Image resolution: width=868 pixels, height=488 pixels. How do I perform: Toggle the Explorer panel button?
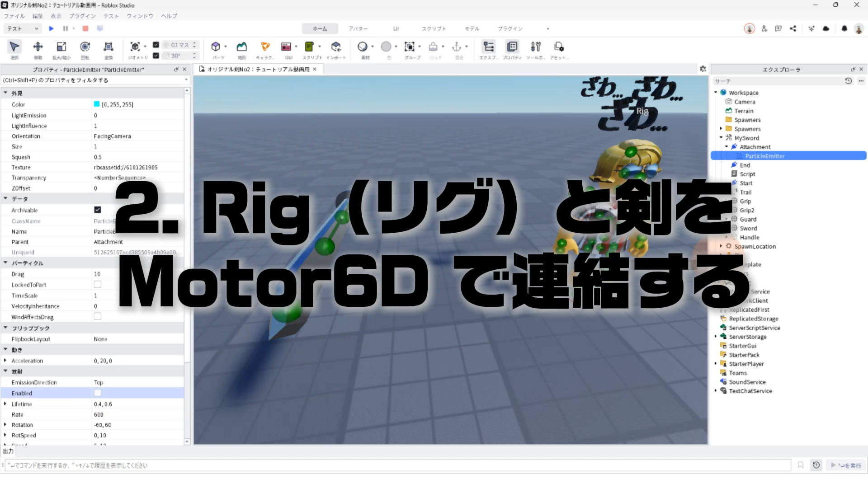pyautogui.click(x=488, y=47)
